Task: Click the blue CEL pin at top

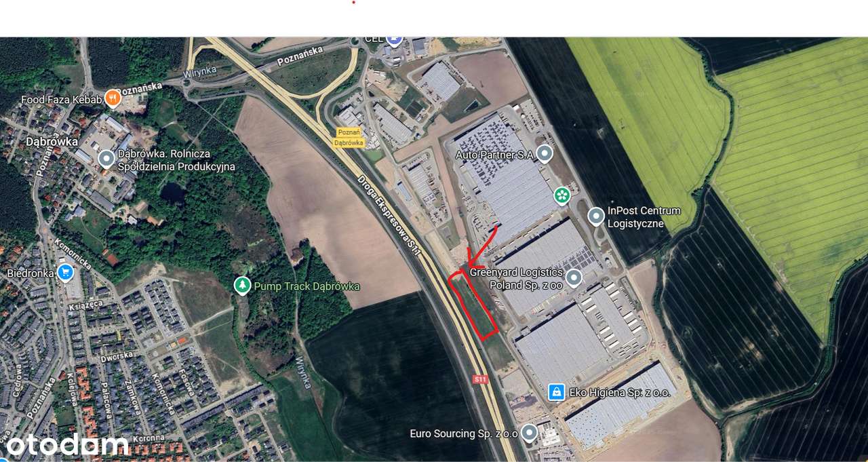Action: pyautogui.click(x=395, y=39)
